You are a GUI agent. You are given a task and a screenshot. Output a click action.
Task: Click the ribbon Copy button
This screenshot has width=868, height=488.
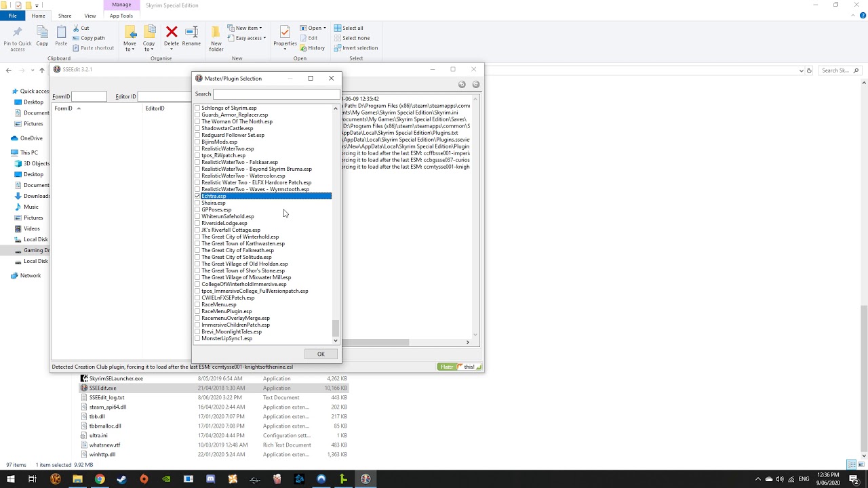pos(42,35)
